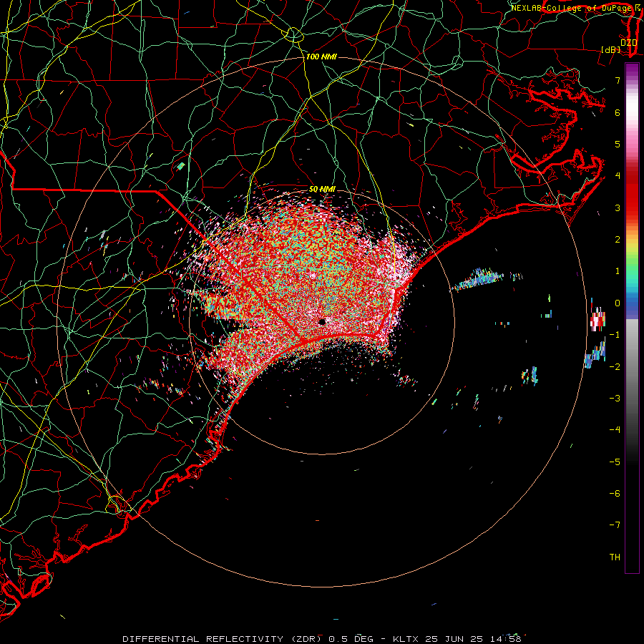
Task: Click the -6 value on color scale
Action: (x=615, y=494)
